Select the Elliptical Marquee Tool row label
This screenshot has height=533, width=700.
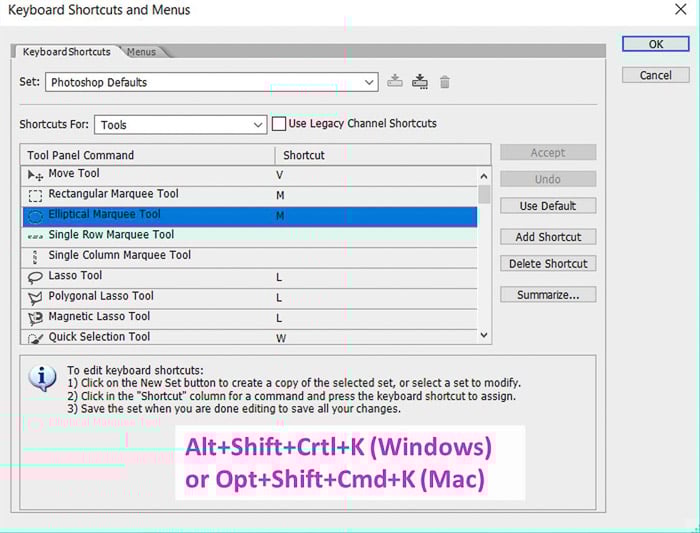coord(104,214)
